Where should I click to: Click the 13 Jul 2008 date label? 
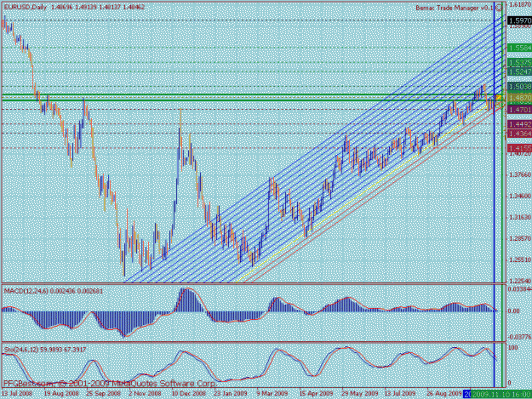click(x=17, y=393)
